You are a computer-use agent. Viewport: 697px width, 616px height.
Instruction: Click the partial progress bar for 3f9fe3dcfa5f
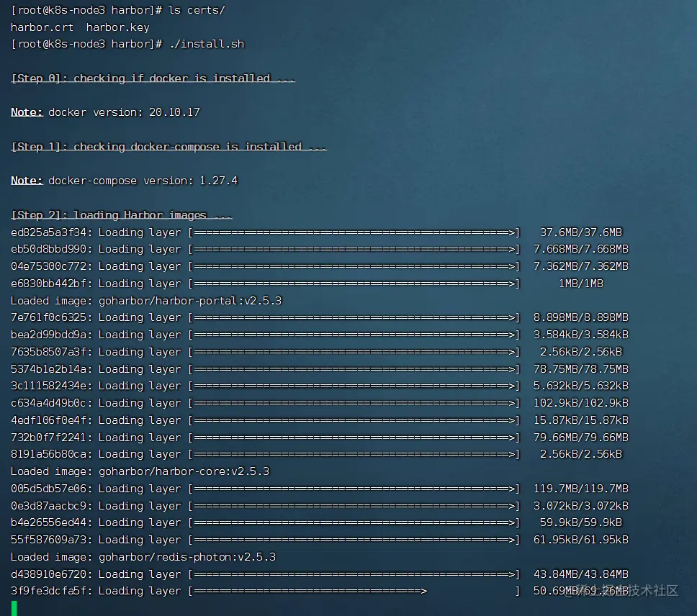(354, 591)
